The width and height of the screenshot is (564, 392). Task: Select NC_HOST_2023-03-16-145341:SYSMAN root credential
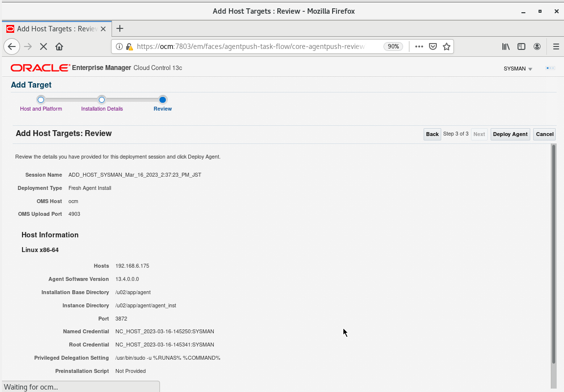click(x=165, y=345)
